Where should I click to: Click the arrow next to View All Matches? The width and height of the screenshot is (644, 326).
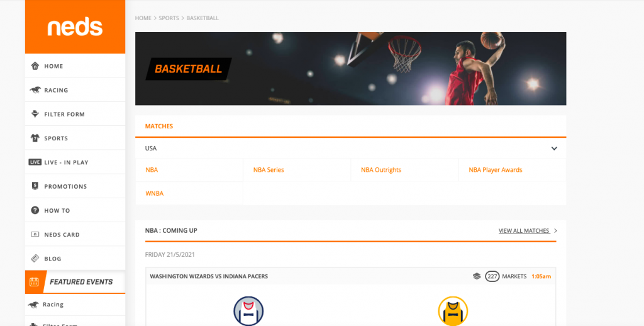coord(555,230)
